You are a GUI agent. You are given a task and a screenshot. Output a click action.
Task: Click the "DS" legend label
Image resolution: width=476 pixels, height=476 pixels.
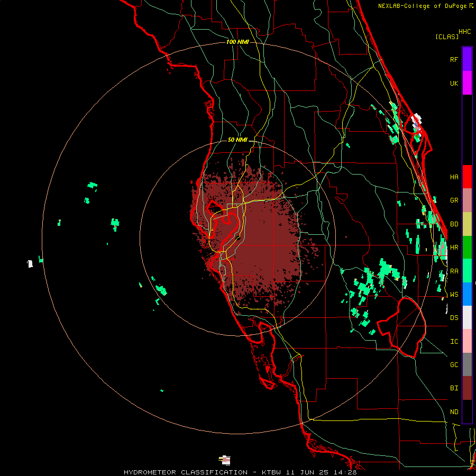click(x=454, y=318)
